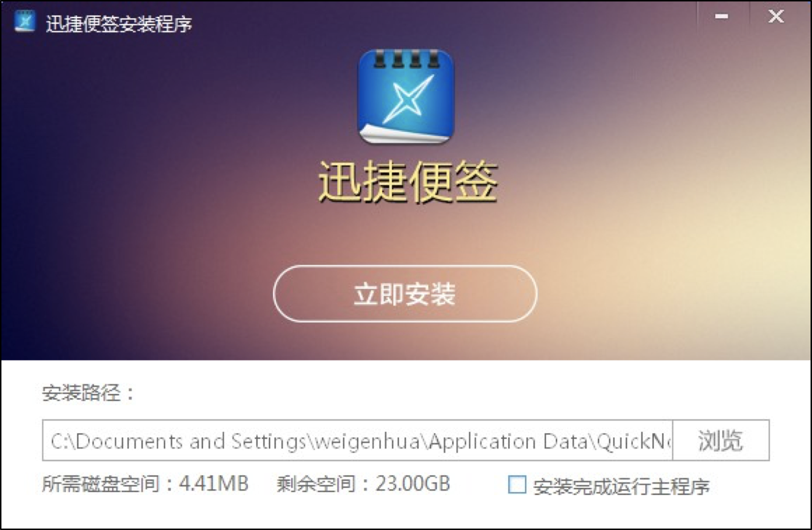Enable 安装完成运行主程序 checkbox
This screenshot has height=530, width=812.
(x=517, y=484)
